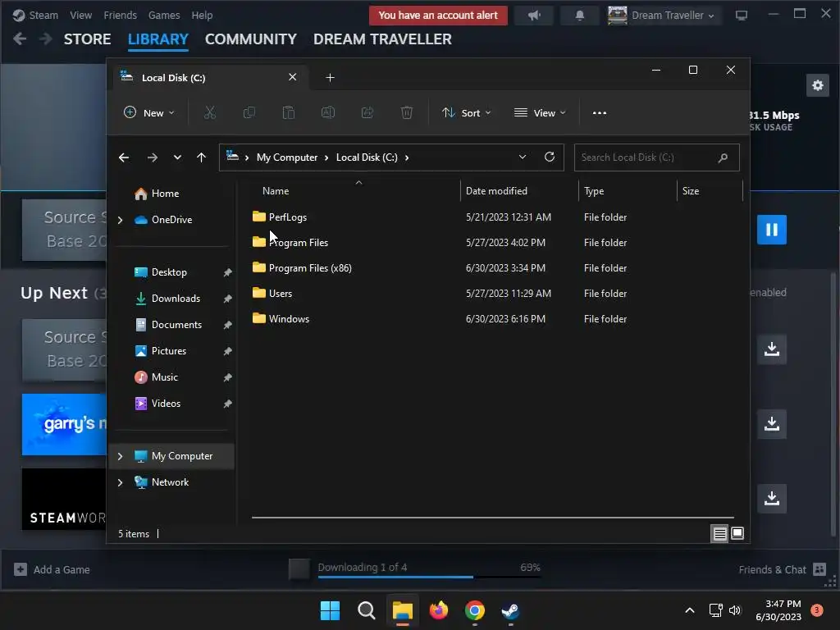Go up one folder level

tap(201, 157)
